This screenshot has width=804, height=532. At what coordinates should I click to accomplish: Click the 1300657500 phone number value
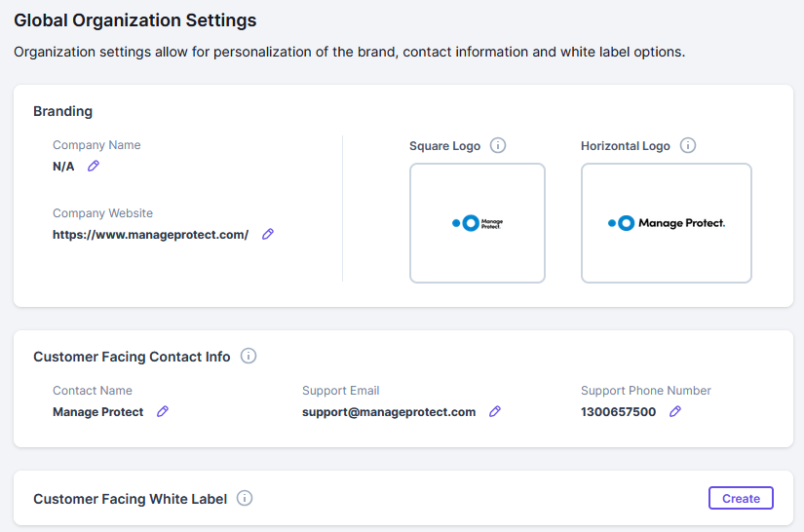tap(619, 412)
